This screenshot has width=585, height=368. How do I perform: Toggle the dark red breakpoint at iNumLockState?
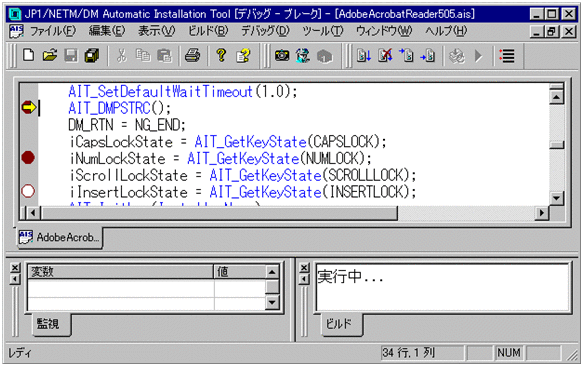click(x=28, y=158)
